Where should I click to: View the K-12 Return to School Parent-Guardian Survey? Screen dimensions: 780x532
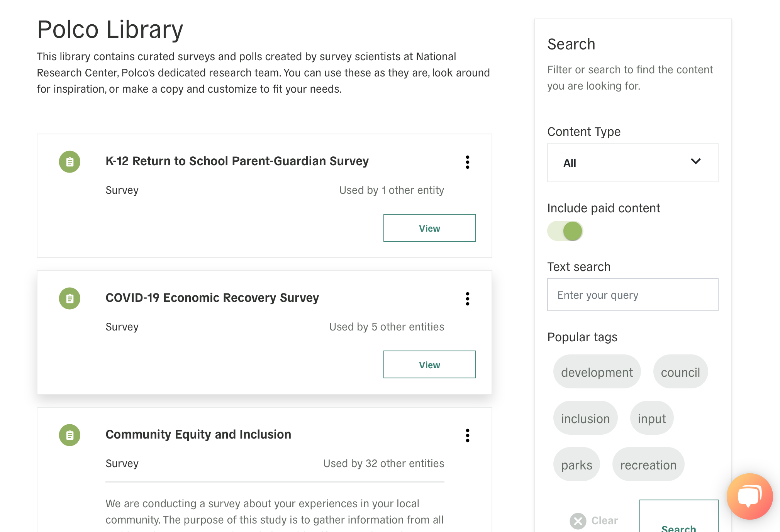(x=429, y=228)
